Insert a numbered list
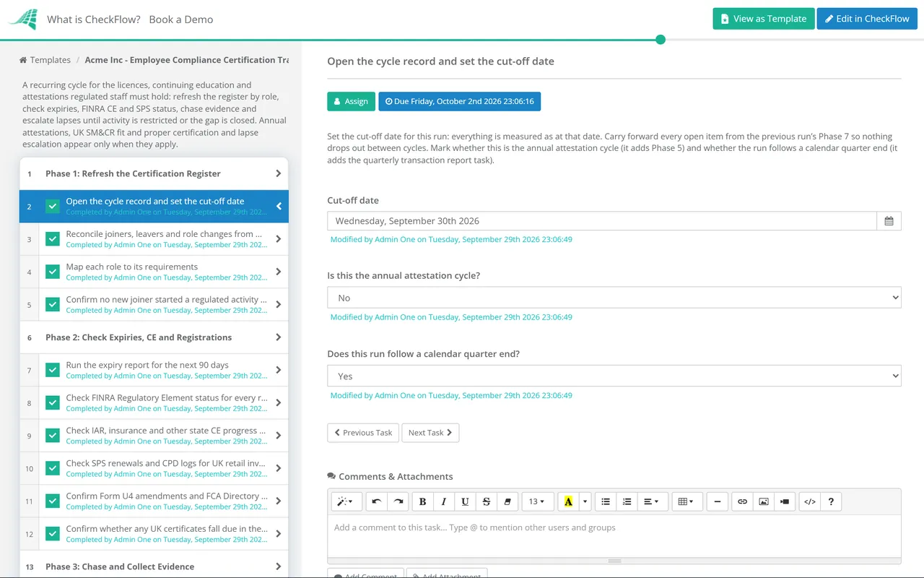The width and height of the screenshot is (924, 578). 627,501
